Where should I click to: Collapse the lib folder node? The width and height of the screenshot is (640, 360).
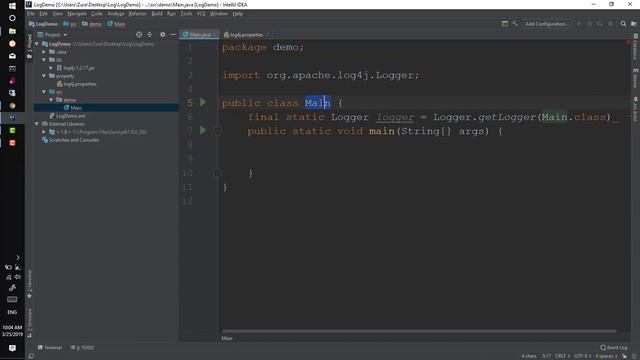coord(44,60)
